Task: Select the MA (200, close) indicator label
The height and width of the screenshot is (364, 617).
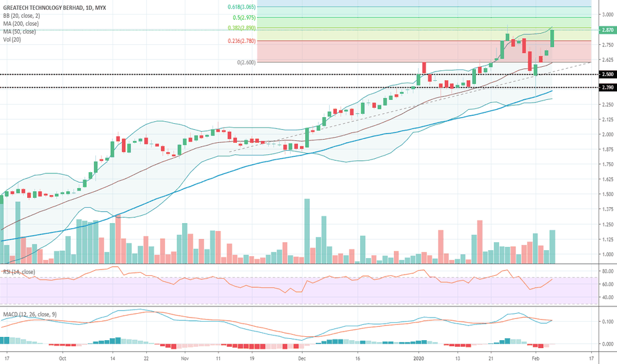Action: tap(21, 24)
